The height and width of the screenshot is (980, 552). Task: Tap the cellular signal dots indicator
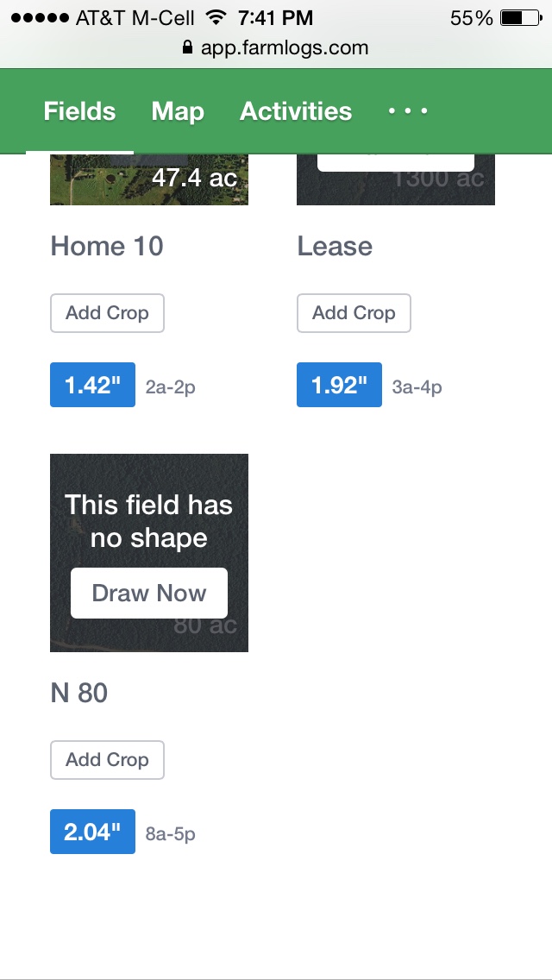[x=40, y=18]
